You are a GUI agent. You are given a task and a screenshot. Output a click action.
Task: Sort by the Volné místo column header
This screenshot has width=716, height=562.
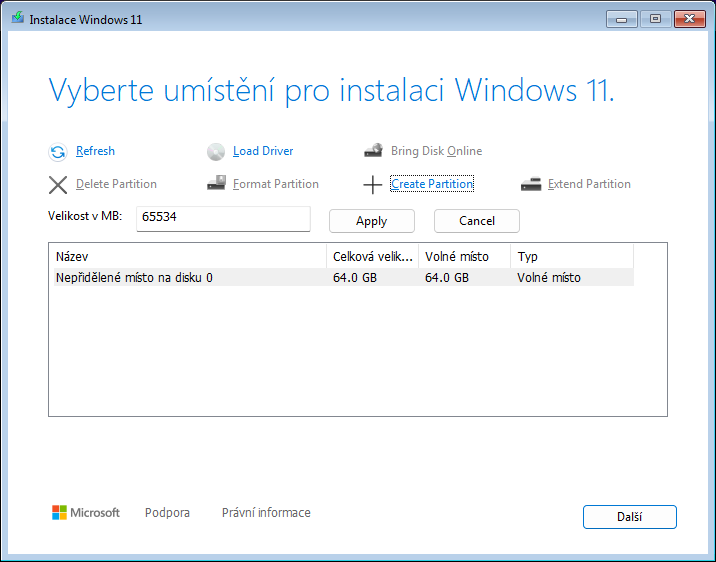[464, 257]
